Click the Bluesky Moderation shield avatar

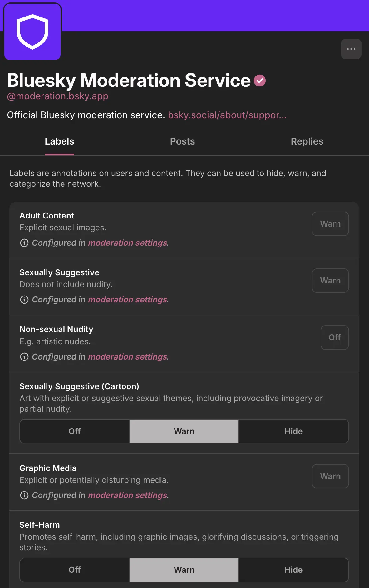click(x=32, y=32)
